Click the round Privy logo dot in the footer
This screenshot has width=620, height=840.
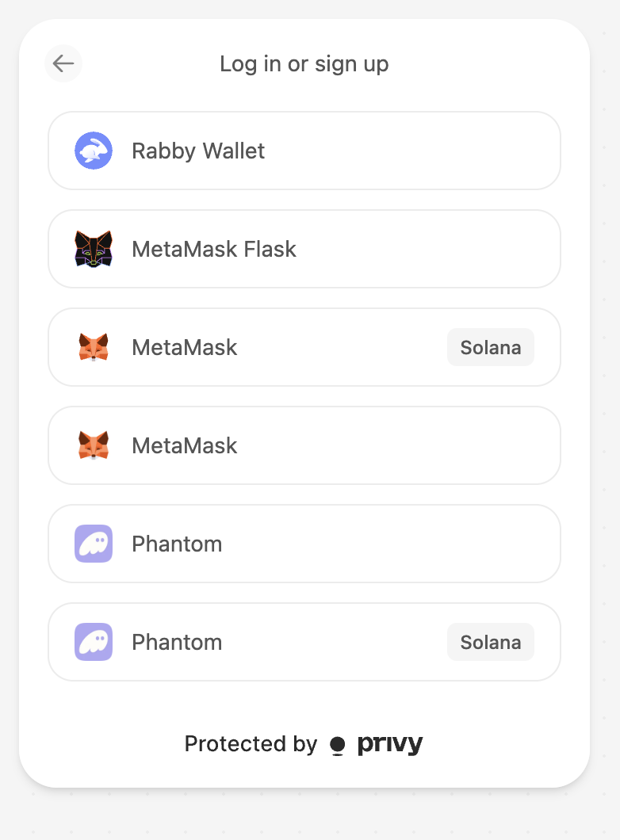[x=338, y=746]
